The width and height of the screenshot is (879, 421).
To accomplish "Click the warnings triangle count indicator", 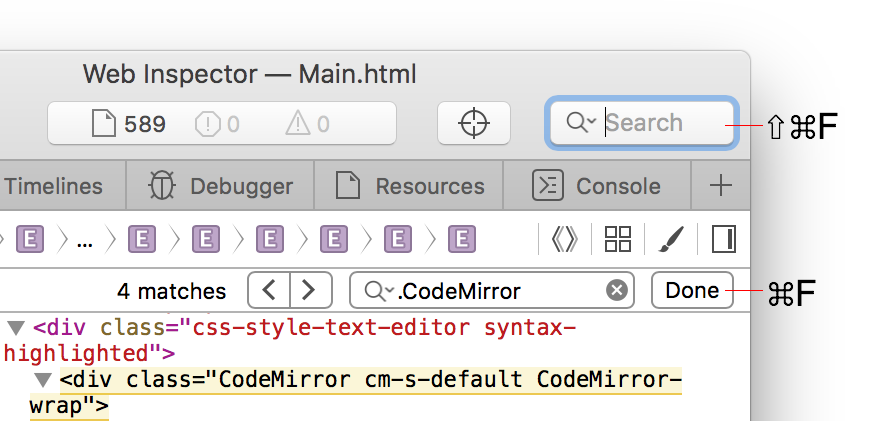I will 307,123.
